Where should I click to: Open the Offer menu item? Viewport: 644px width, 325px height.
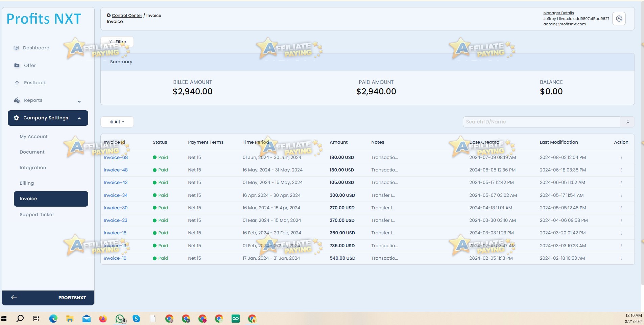click(x=30, y=65)
